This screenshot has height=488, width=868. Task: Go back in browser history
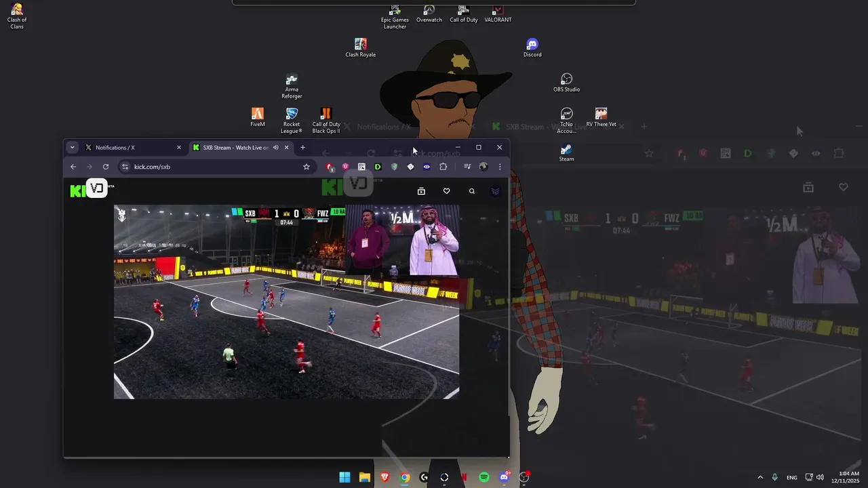tap(73, 167)
